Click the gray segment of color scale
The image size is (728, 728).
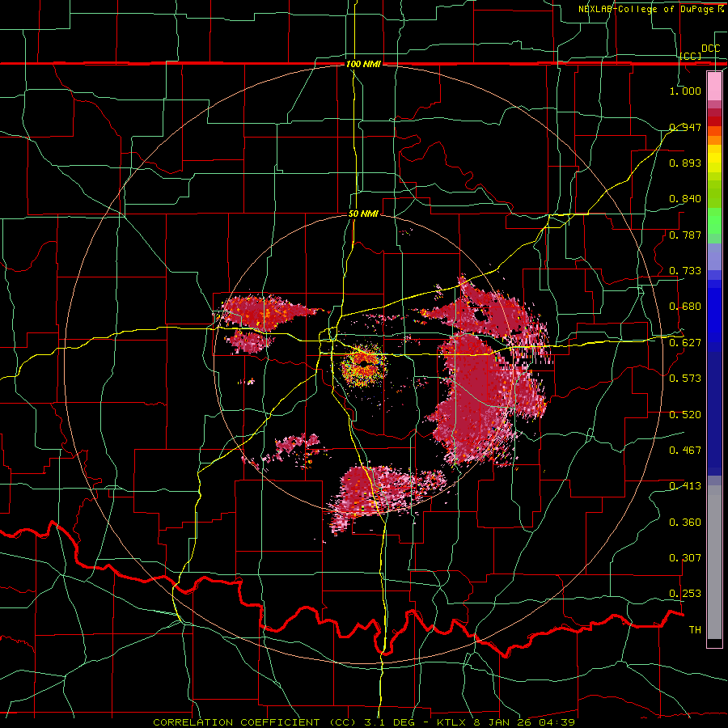714,562
